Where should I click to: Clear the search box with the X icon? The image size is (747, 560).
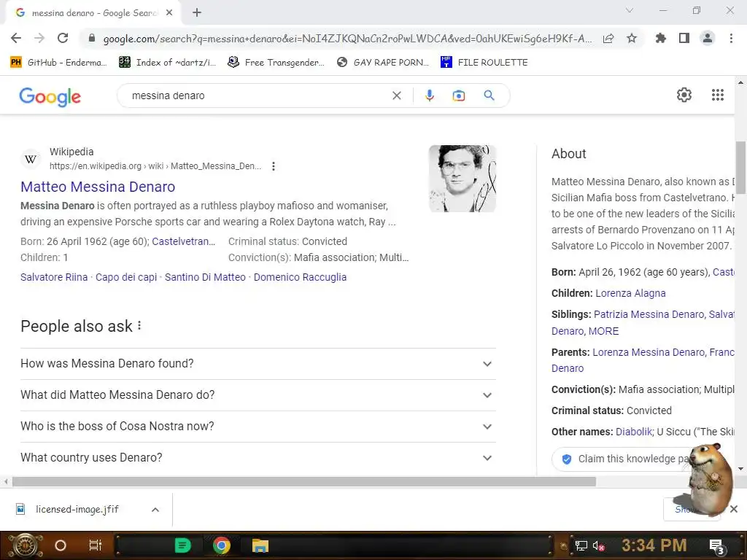(396, 96)
